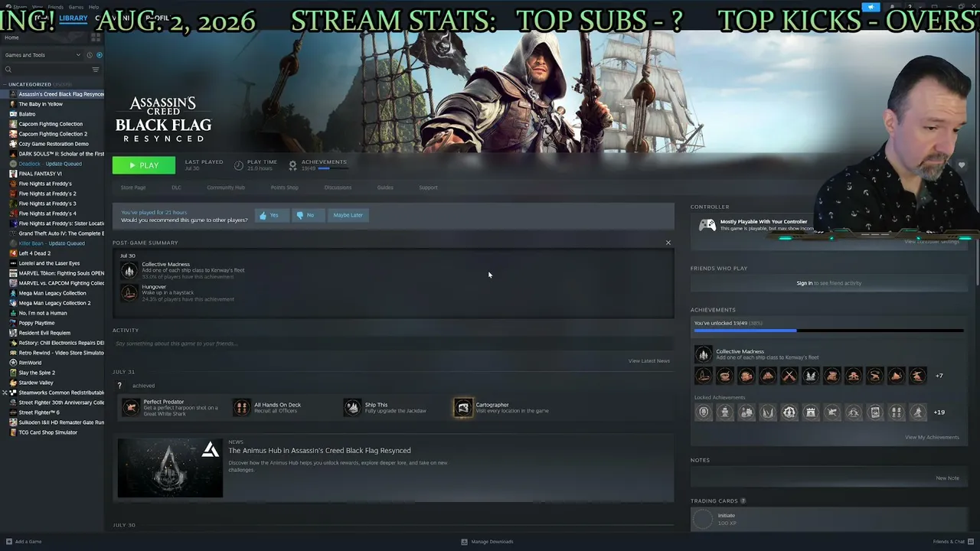Select Capcom Fighting Collection 2 in the list
The width and height of the screenshot is (980, 551).
(53, 134)
